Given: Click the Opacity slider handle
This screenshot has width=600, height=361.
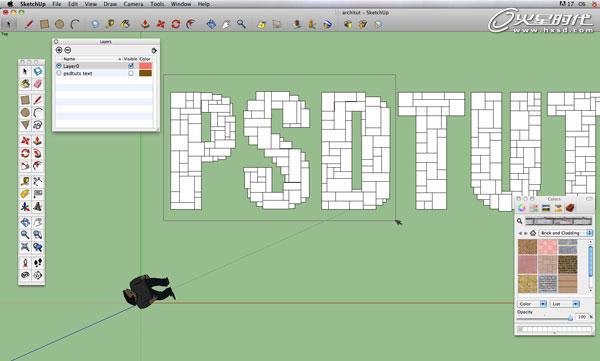Looking at the screenshot, I should point(570,317).
